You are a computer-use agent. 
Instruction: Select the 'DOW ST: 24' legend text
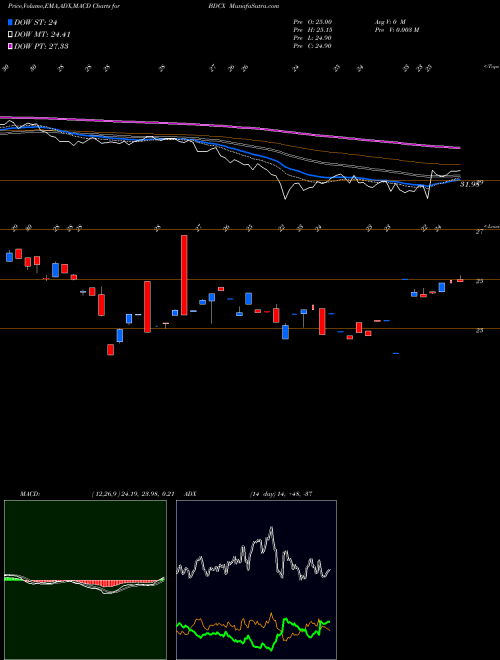36,22
